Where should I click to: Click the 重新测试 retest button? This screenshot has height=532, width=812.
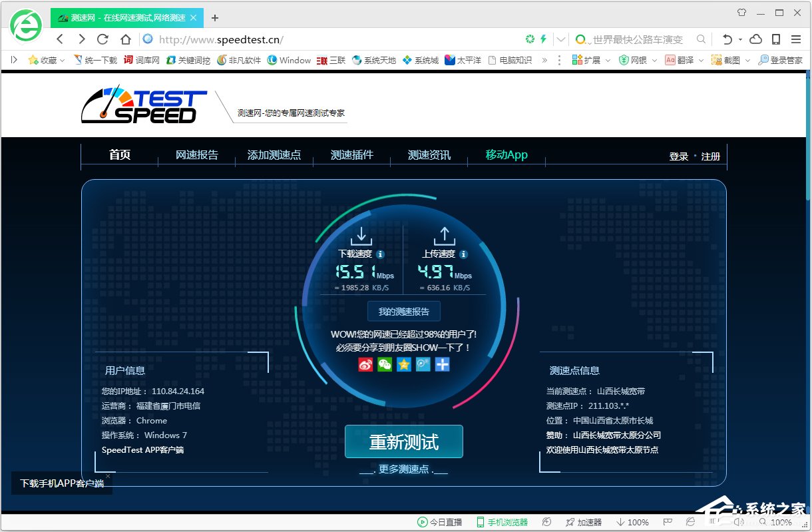(x=403, y=441)
